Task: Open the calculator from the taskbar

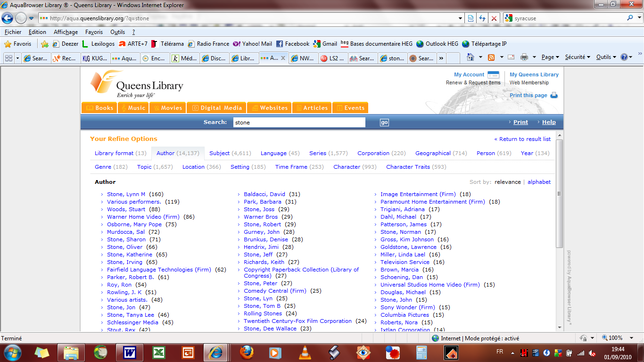Action: click(421, 352)
